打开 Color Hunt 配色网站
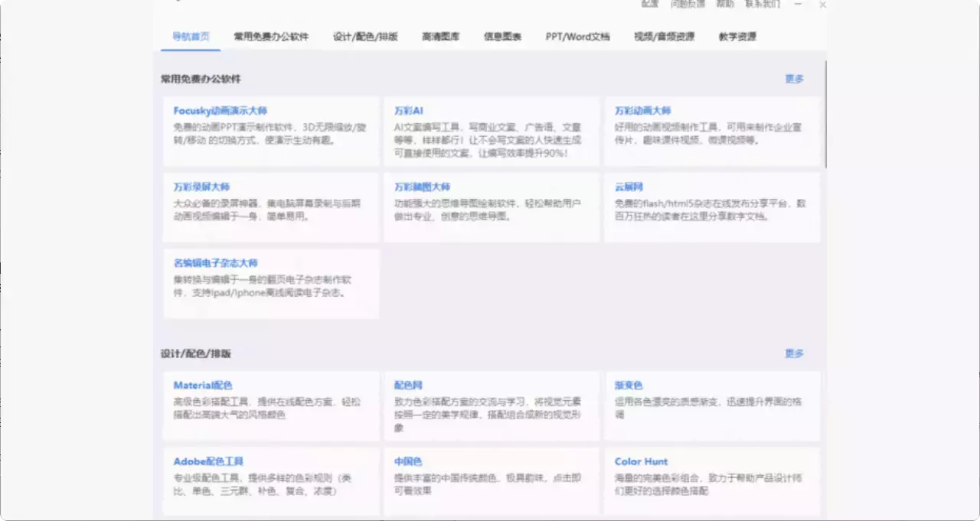The image size is (980, 521). [x=641, y=461]
